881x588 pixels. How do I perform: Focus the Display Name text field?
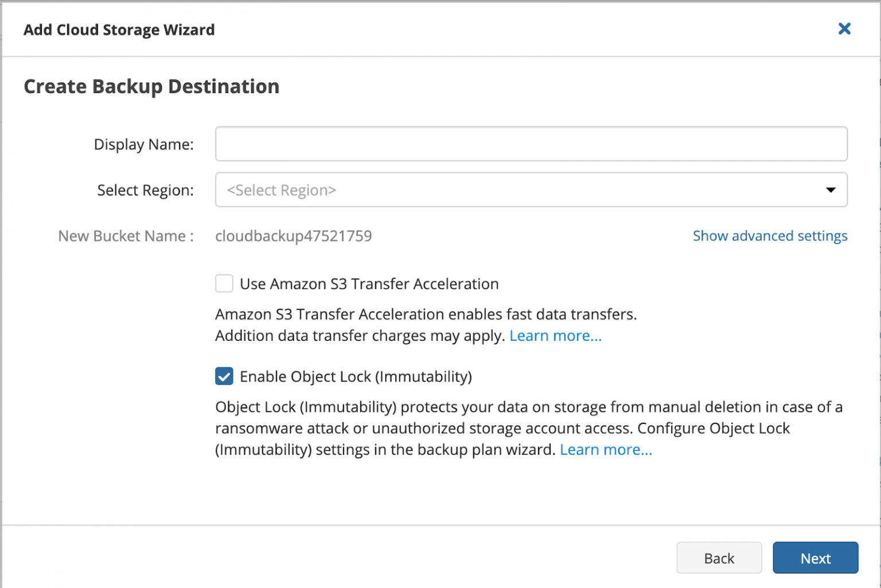[531, 144]
